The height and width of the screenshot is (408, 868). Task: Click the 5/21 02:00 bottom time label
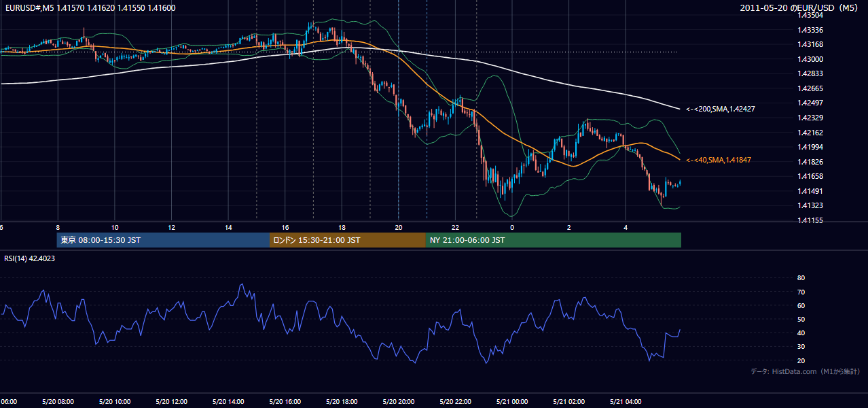[569, 401]
